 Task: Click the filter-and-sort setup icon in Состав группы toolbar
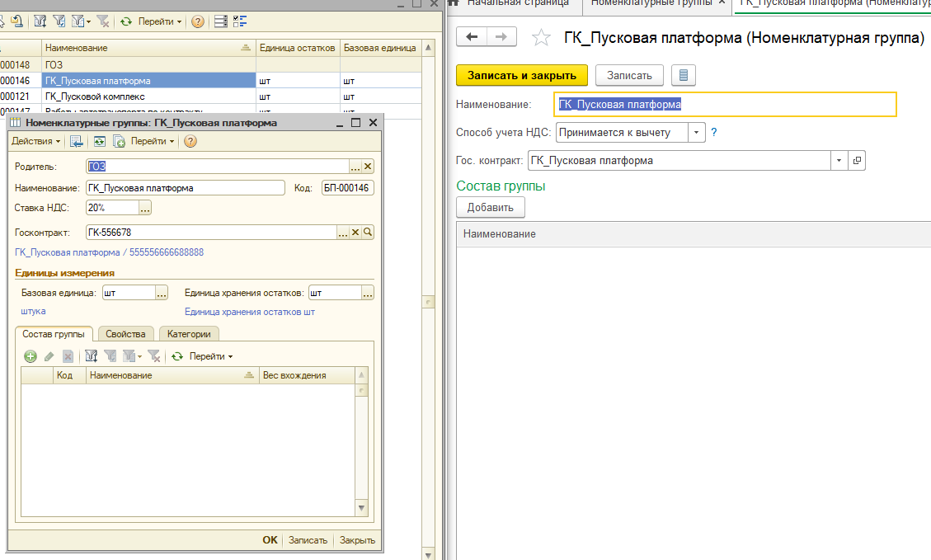click(x=91, y=356)
